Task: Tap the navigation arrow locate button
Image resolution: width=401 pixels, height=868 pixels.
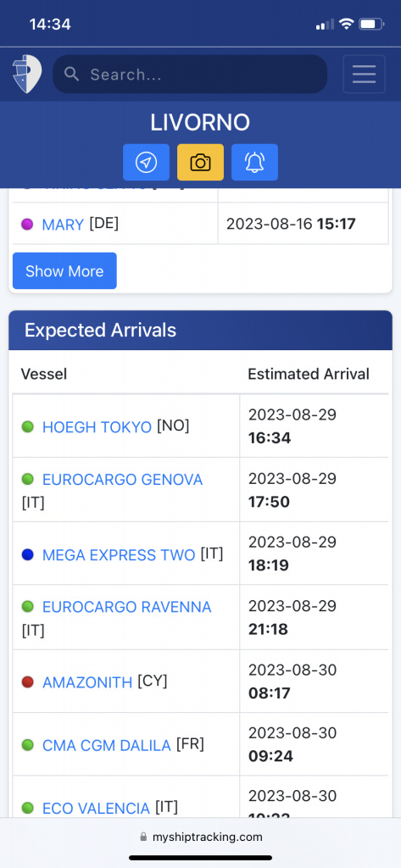Action: click(146, 162)
